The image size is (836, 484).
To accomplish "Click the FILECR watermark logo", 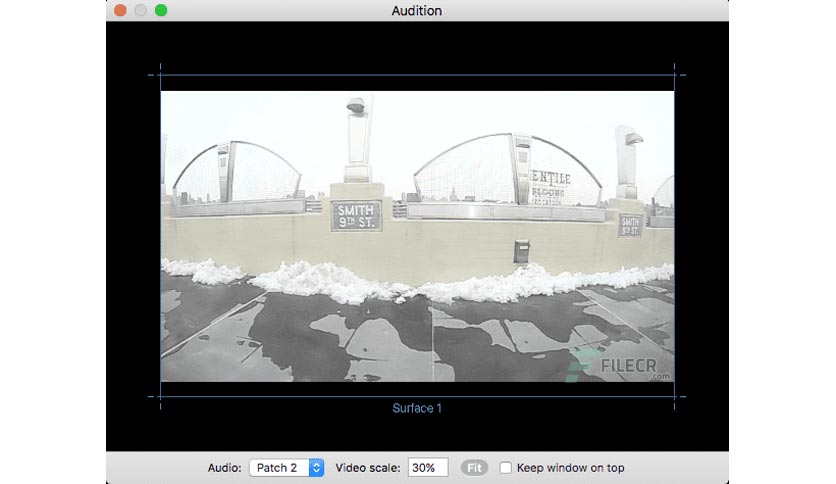I will [618, 367].
